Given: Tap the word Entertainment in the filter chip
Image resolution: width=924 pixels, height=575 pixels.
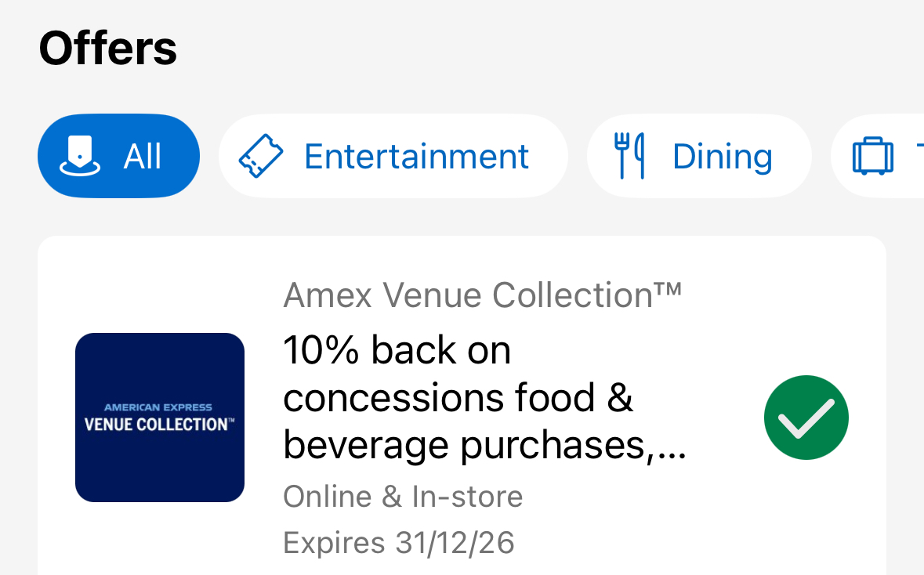Looking at the screenshot, I should 416,156.
